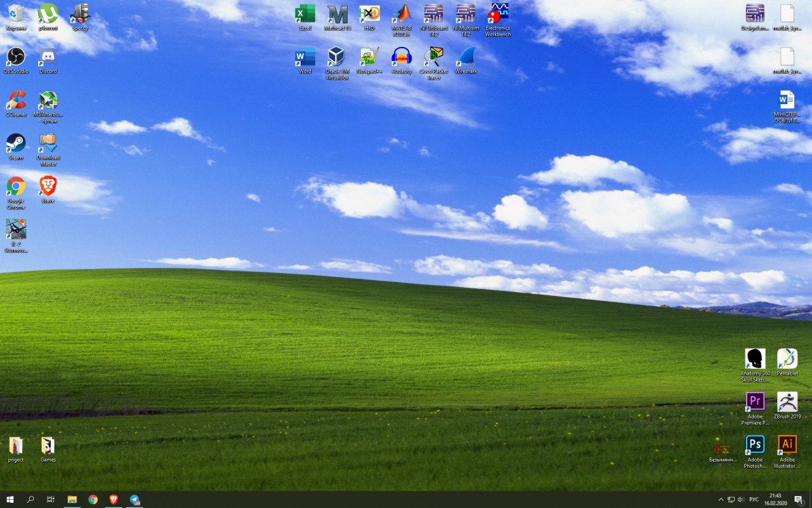
Task: Select the Word application shortcut
Action: tap(305, 60)
